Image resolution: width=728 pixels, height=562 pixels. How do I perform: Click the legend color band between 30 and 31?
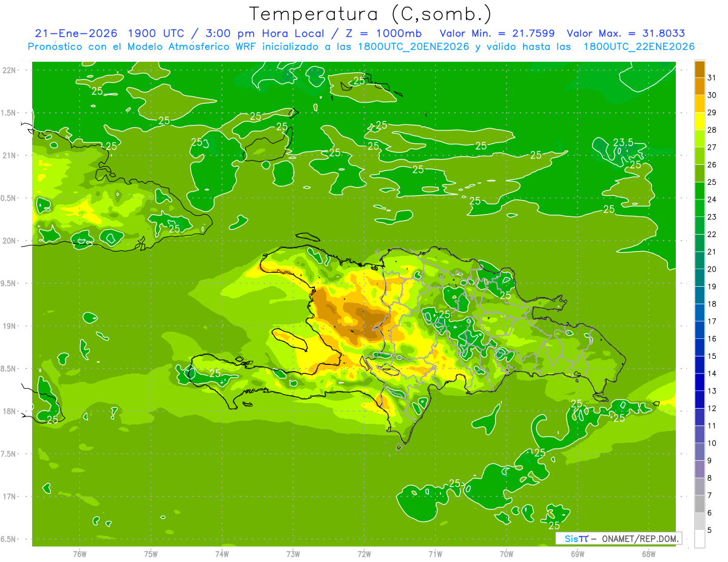699,87
